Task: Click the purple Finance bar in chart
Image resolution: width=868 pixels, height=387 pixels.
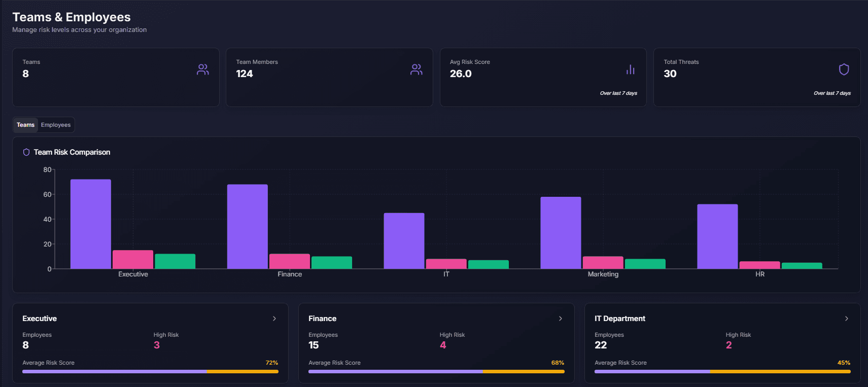Action: [248, 226]
